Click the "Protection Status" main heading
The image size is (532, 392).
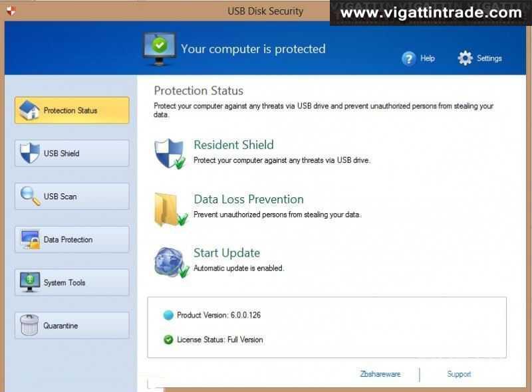198,90
